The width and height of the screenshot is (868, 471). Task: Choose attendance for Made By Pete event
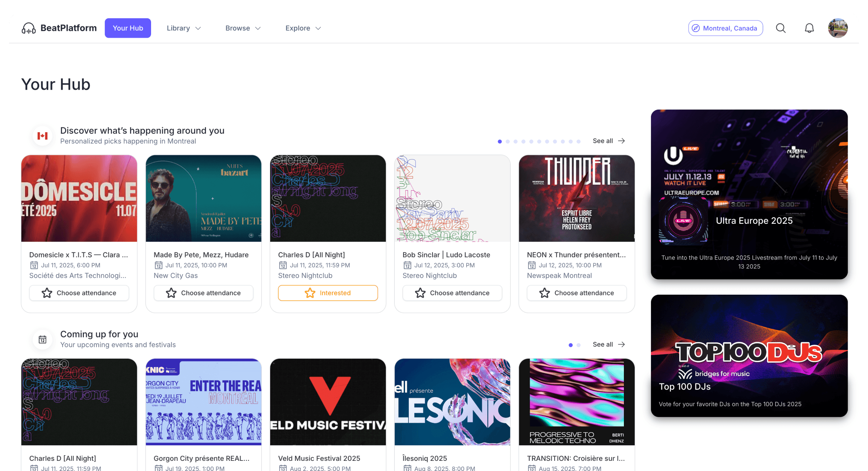click(x=203, y=293)
